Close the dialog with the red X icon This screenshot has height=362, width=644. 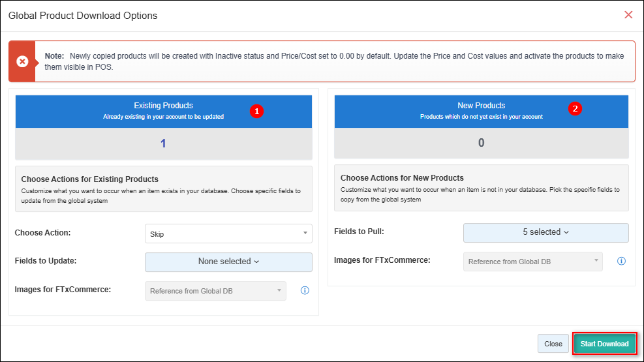click(x=628, y=14)
